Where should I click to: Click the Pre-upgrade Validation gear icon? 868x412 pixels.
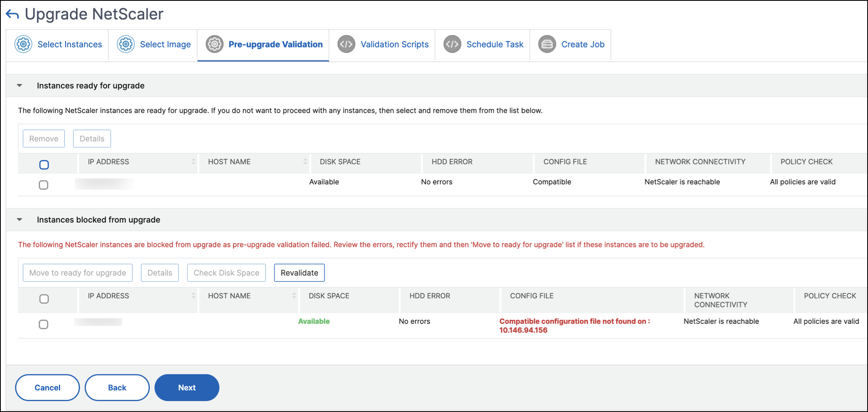(215, 44)
